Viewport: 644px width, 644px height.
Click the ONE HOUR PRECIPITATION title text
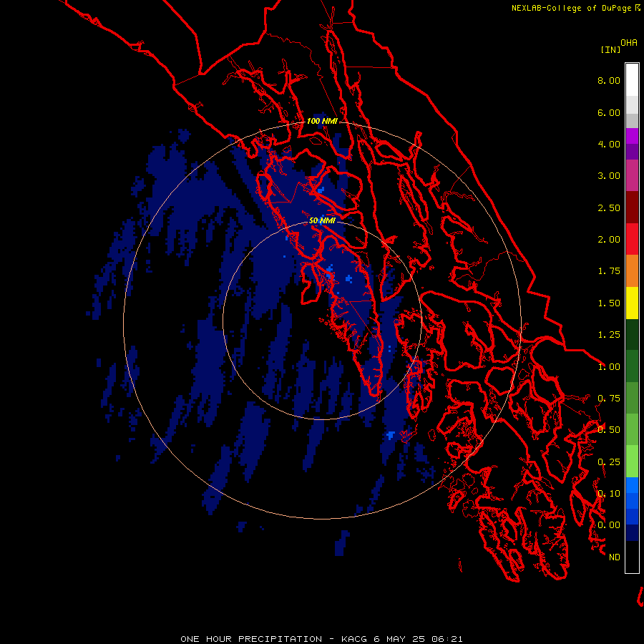251,639
